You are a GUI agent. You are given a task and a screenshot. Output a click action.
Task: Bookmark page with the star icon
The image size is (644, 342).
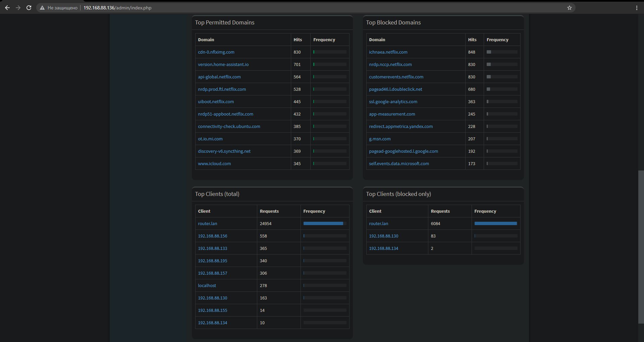[x=569, y=8]
